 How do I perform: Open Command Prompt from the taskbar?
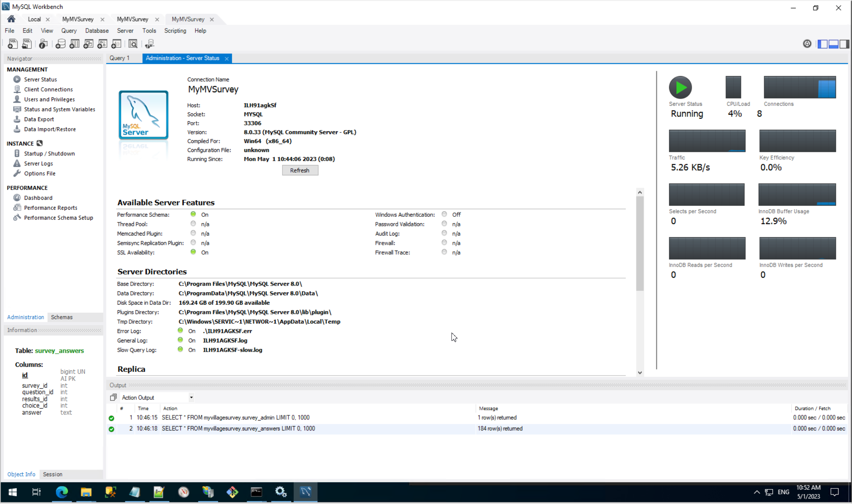(x=256, y=492)
